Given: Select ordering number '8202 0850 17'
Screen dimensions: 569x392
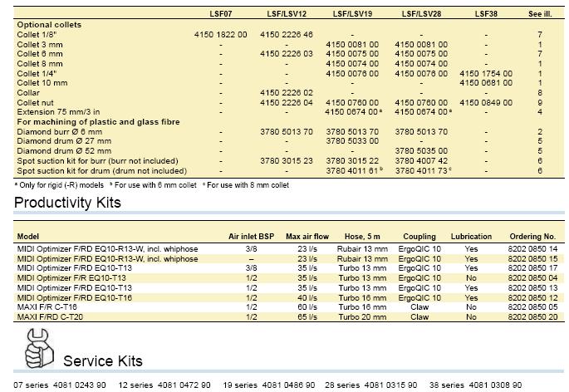Looking at the screenshot, I should [x=532, y=268].
